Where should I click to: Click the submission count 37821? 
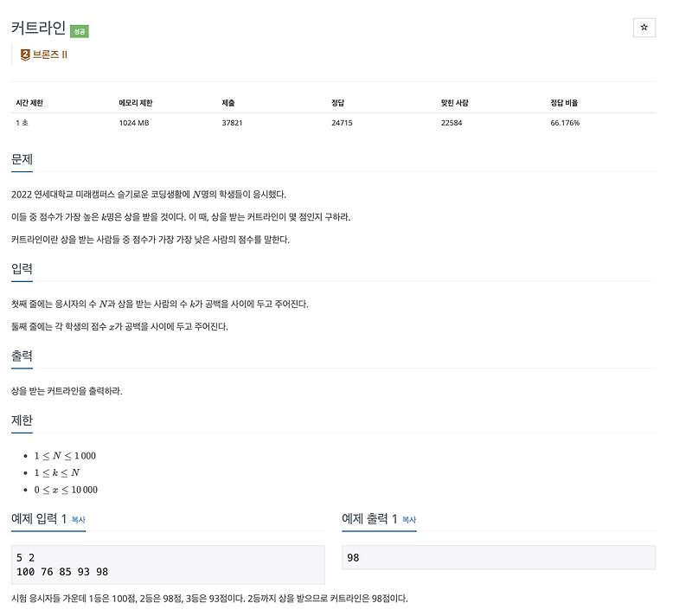230,122
